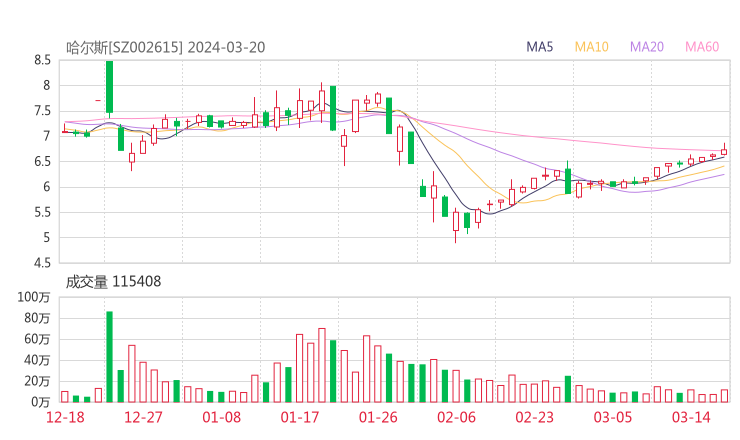
Task: Click the tallest red volume bar
Action: 321,365
